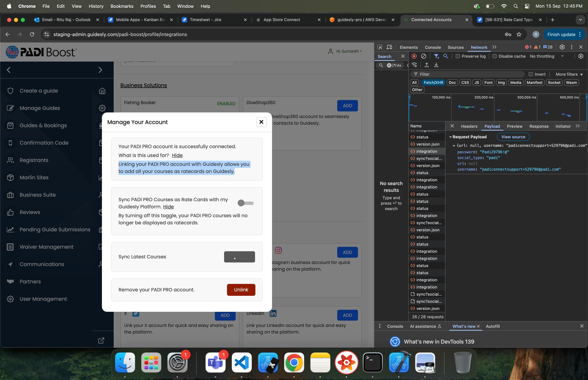Screen dimensions: 588x380
Task: Open the Bookmarks menu in menu bar
Action: click(122, 6)
